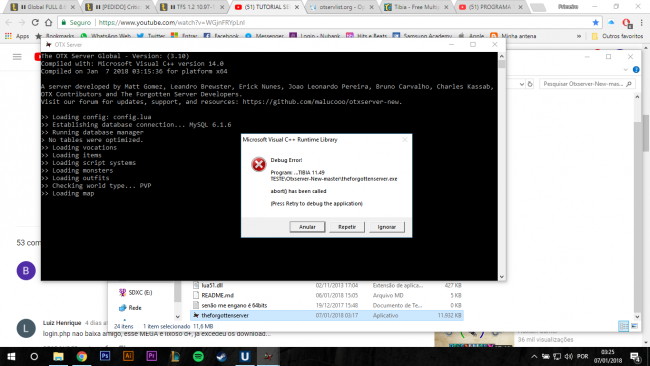This screenshot has height=366, width=650.
Task: Open the Action Center notifications
Action: click(635, 356)
